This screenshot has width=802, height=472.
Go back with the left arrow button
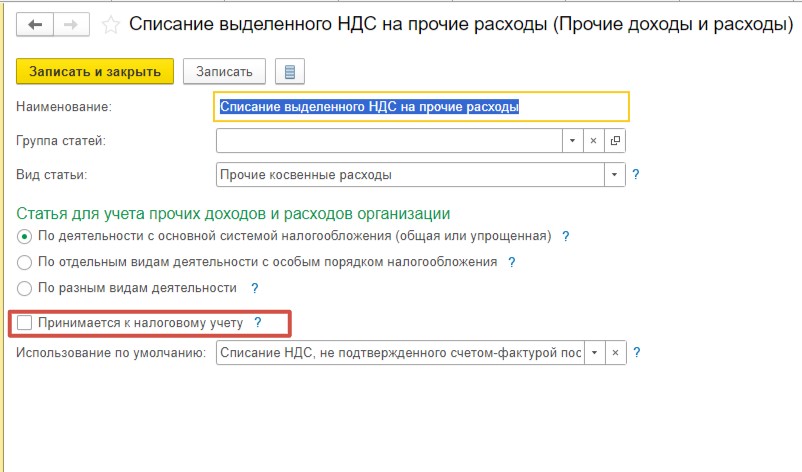(35, 25)
